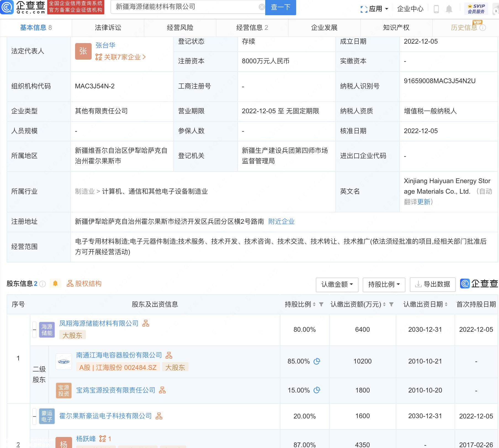499x448 pixels.
Task: Click the Qcc.com logo in header
Action: (x=23, y=7)
